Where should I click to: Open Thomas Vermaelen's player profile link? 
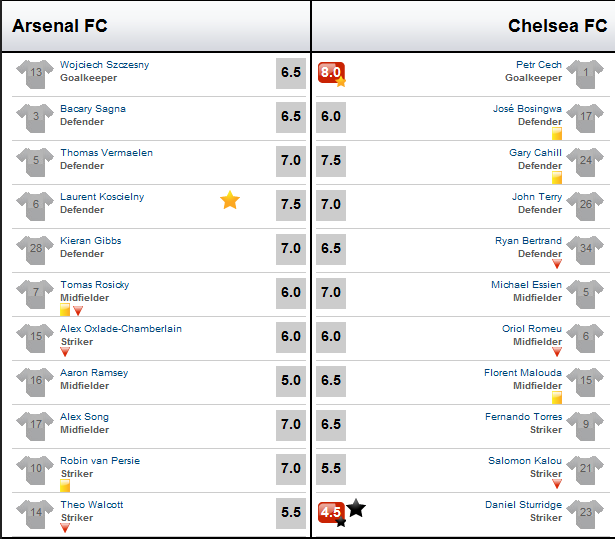tap(106, 153)
